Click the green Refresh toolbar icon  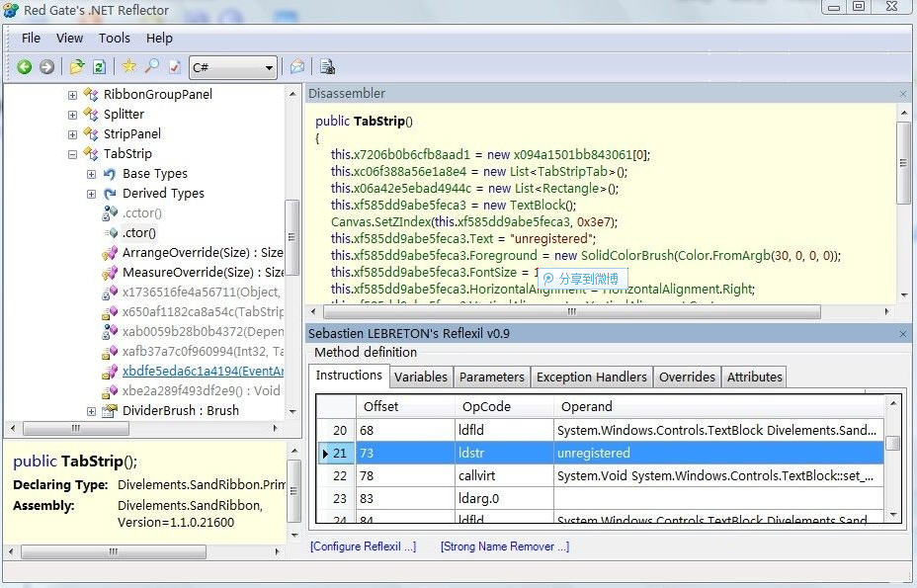pyautogui.click(x=99, y=67)
